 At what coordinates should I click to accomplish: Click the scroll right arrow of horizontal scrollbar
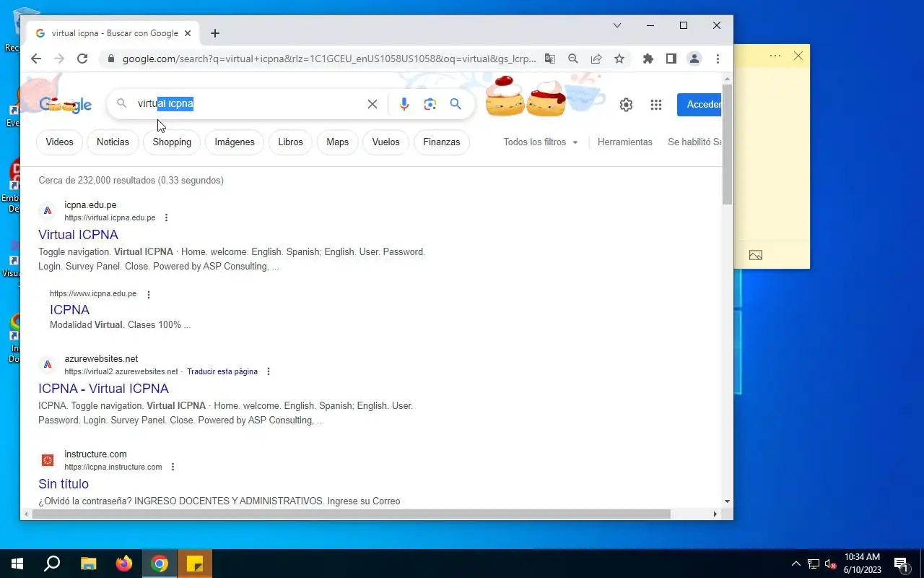pos(715,514)
